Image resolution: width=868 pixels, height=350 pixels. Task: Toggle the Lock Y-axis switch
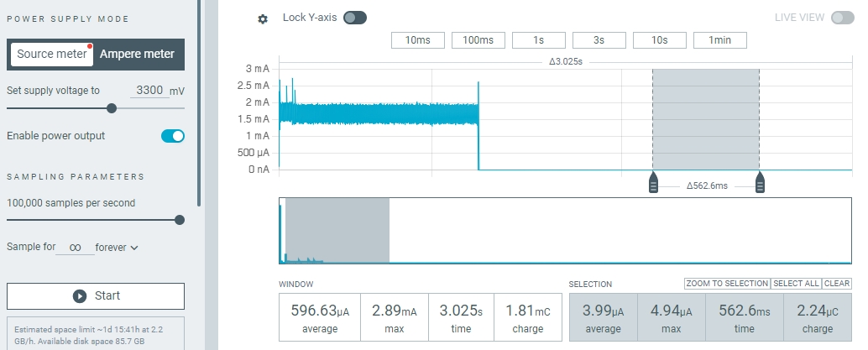tap(355, 18)
